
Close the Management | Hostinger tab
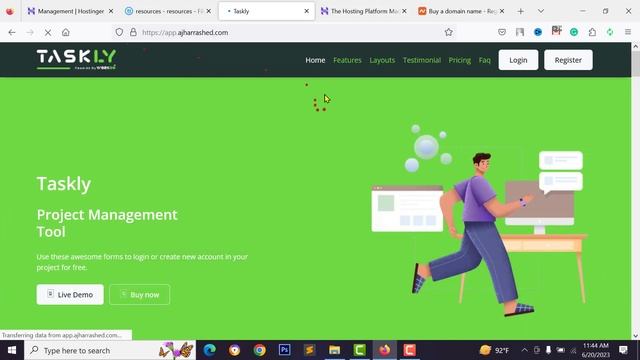111,11
